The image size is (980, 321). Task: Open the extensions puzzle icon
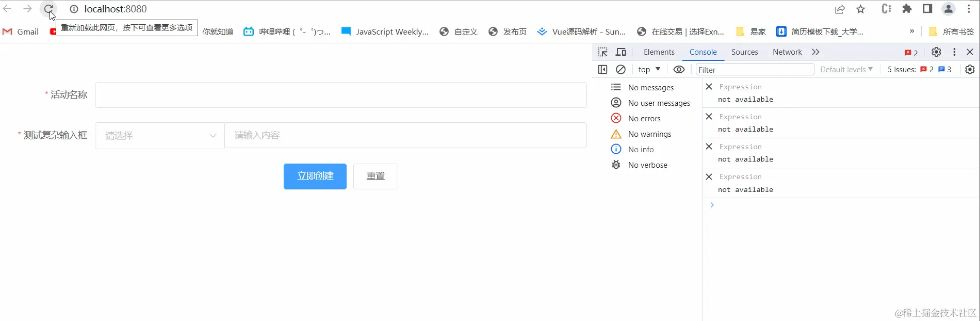click(907, 9)
